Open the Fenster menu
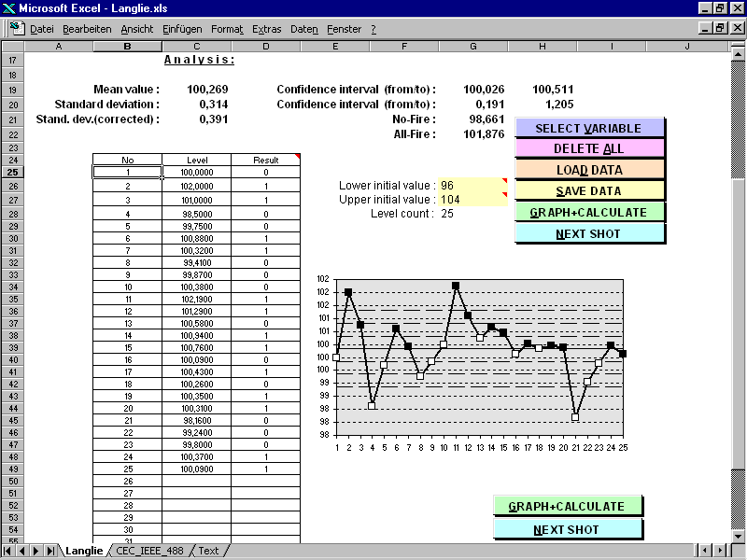The image size is (747, 560). click(345, 29)
